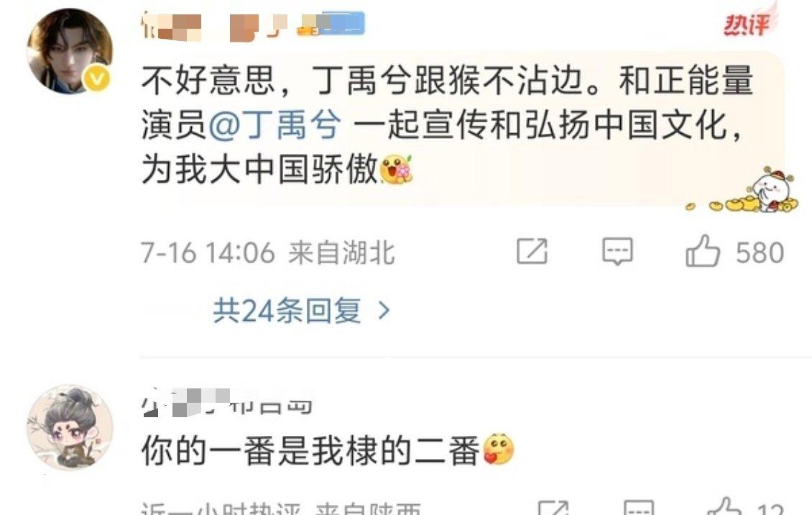Like the comment with 580 likes
812x515 pixels.
click(703, 251)
